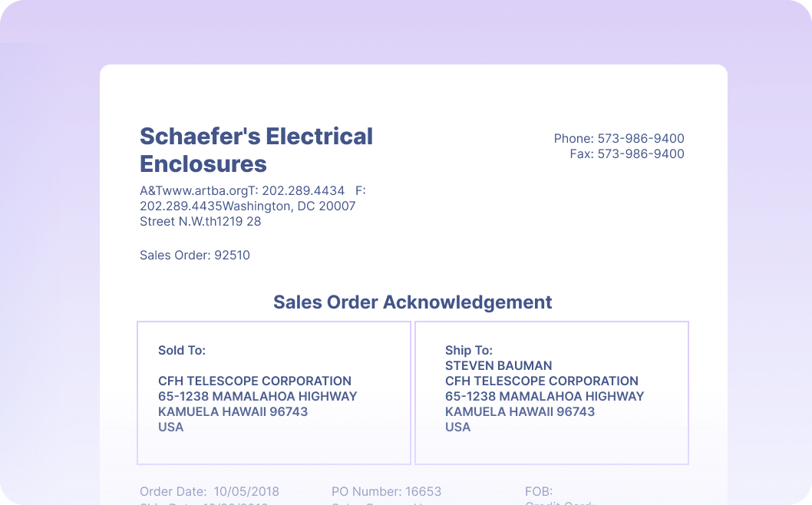Click the Schaefer's Electrical Enclosures heading
812x505 pixels.
256,150
